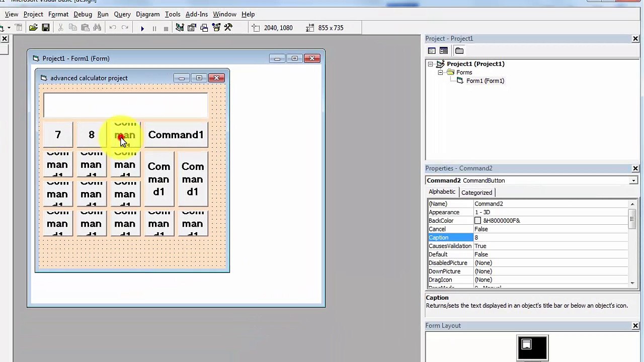The height and width of the screenshot is (362, 644).
Task: Open the Object Browser toolbar icon
Action: pos(216,28)
